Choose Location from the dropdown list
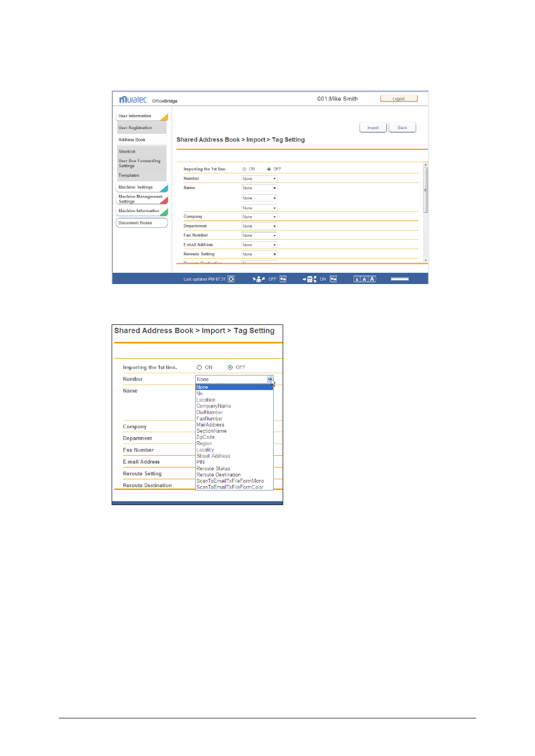 234,400
